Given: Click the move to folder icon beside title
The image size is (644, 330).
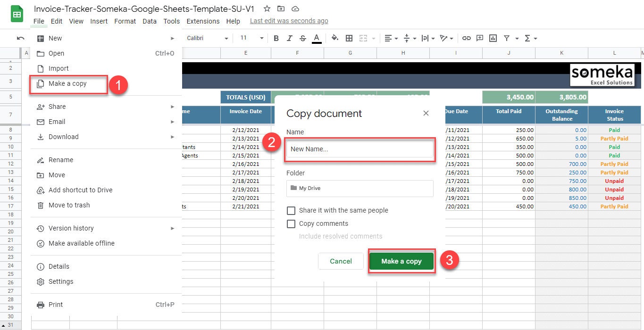Looking at the screenshot, I should (281, 8).
